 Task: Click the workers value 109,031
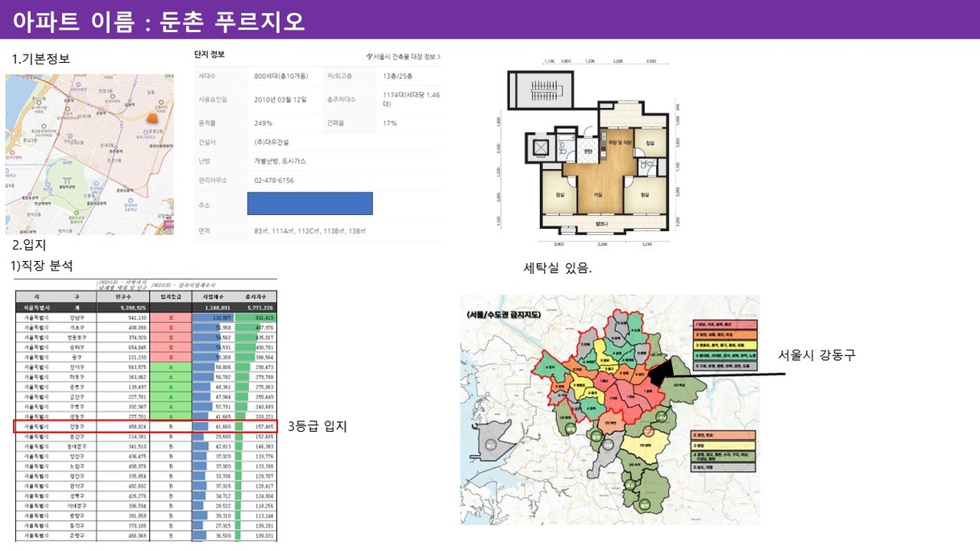coord(264,535)
